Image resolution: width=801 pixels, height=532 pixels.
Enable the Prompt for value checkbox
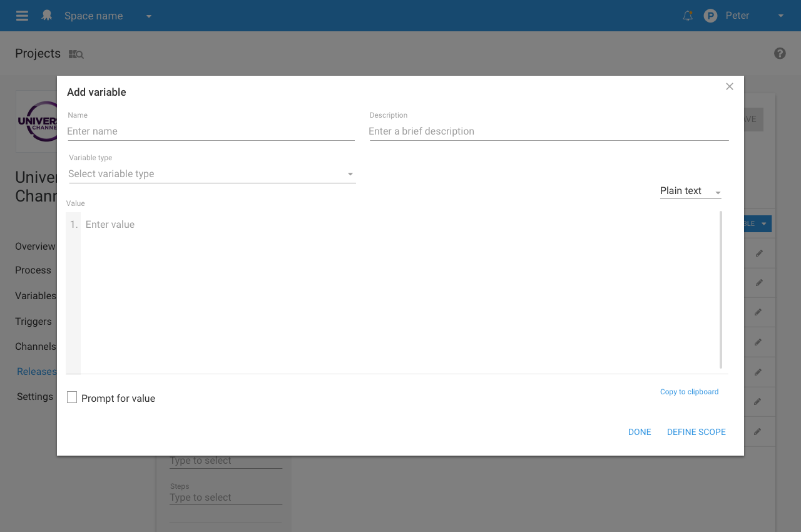pyautogui.click(x=71, y=397)
